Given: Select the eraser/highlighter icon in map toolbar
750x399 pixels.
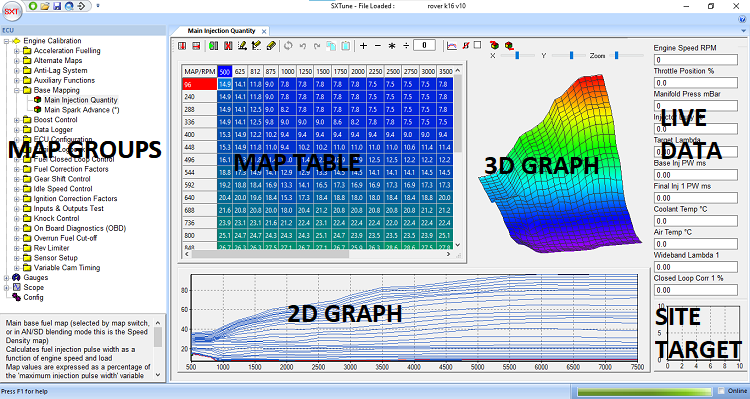Looking at the screenshot, I should [271, 46].
